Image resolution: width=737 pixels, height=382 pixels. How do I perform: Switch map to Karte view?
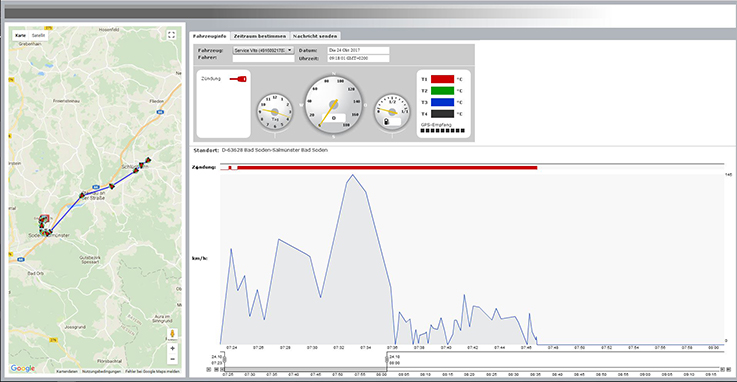coord(20,35)
